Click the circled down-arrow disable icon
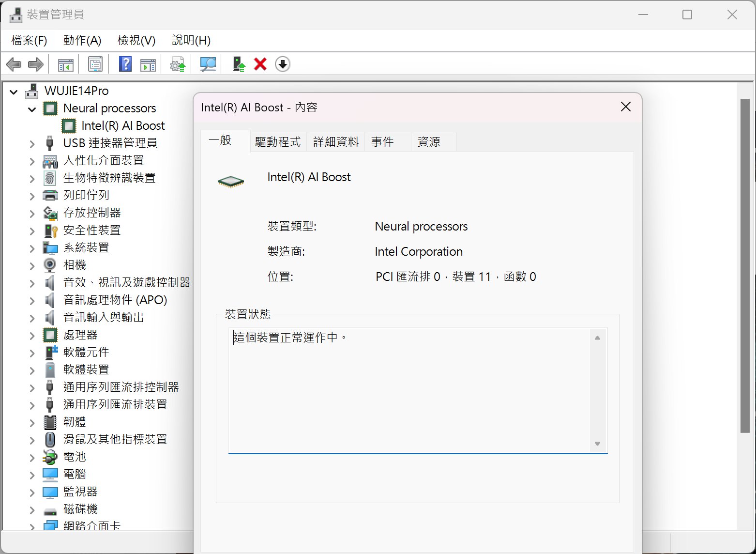This screenshot has height=554, width=756. [283, 64]
